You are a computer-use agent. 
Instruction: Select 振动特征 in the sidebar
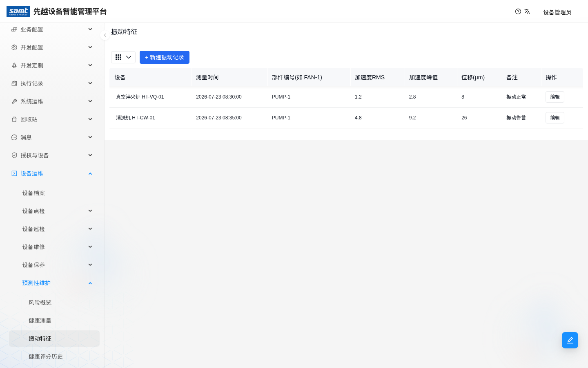(x=54, y=339)
